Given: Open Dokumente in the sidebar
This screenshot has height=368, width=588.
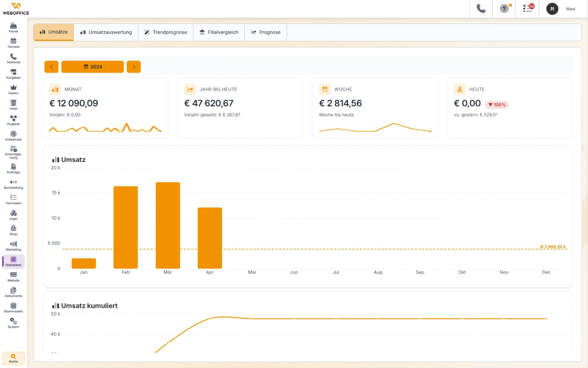Looking at the screenshot, I should (x=13, y=292).
